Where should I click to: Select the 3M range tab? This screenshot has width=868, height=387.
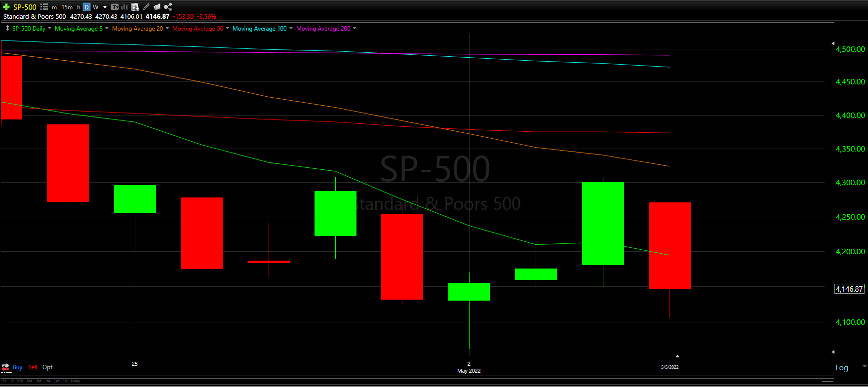[39, 381]
